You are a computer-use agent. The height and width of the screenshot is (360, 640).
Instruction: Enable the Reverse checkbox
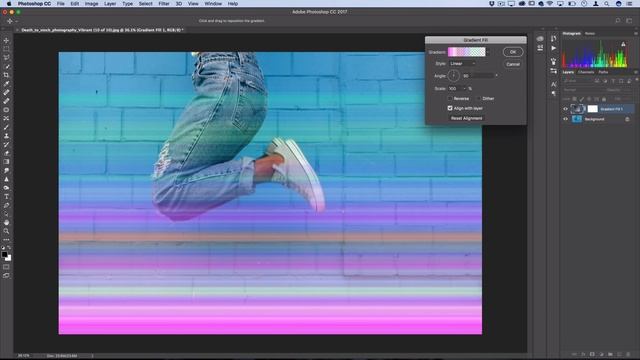coord(450,98)
